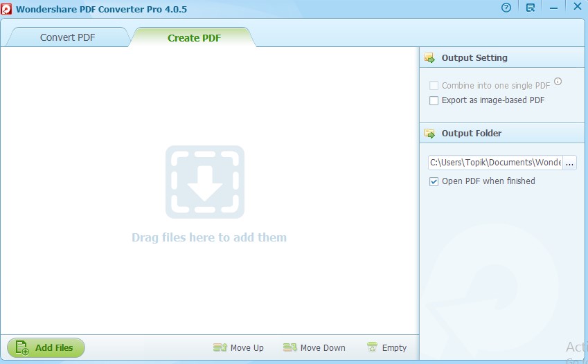
Task: Switch to the Convert PDF tab
Action: 67,37
